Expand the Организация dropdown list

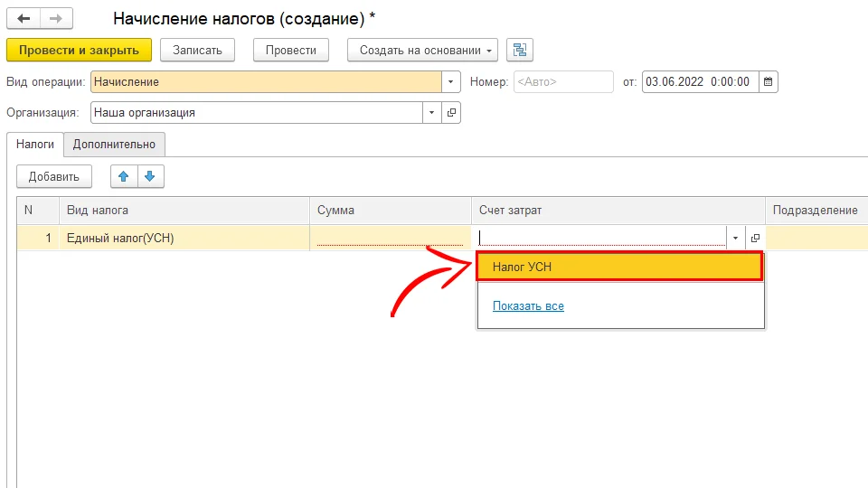coord(431,113)
